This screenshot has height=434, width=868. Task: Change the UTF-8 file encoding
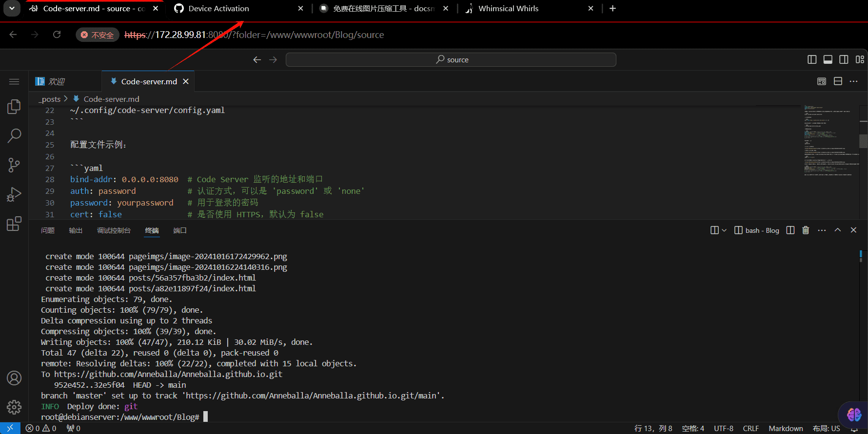point(724,428)
